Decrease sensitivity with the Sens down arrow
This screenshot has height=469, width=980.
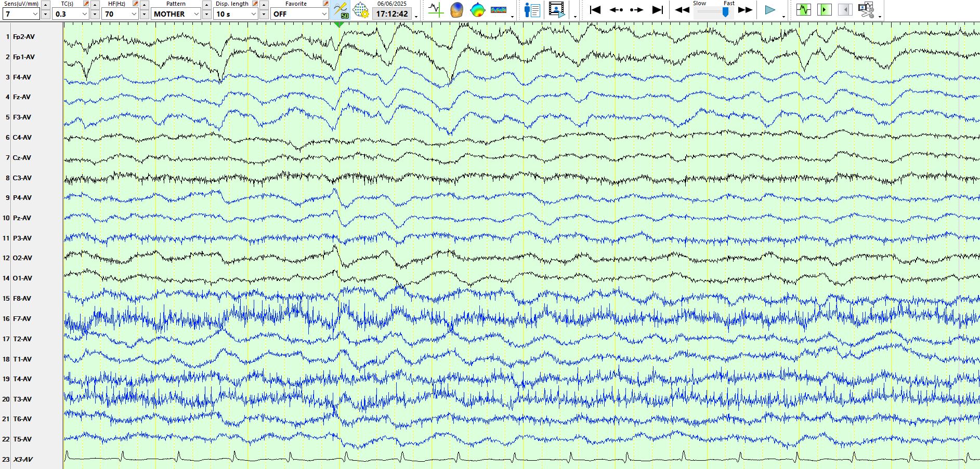pyautogui.click(x=45, y=14)
